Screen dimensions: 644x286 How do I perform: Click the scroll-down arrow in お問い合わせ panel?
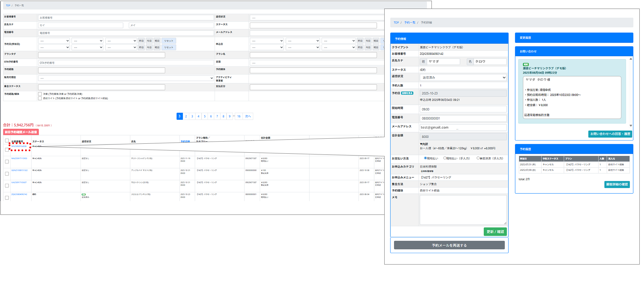click(x=631, y=125)
